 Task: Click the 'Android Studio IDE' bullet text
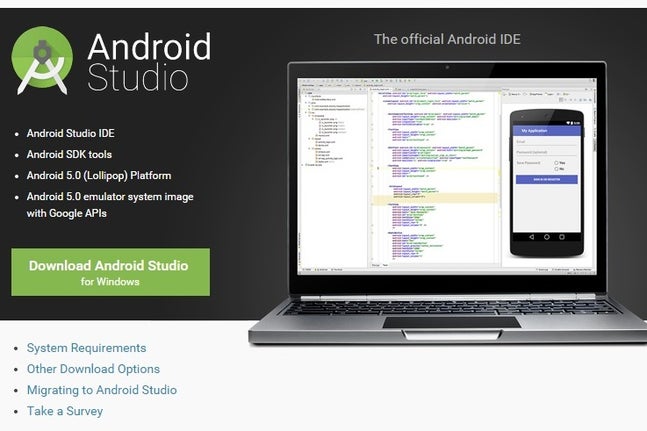[x=71, y=133]
